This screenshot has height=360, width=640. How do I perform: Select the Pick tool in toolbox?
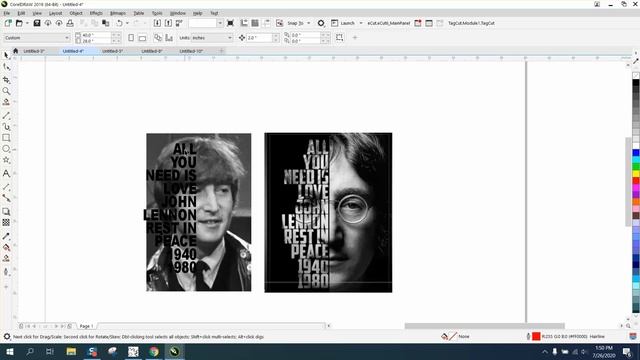tap(6, 55)
